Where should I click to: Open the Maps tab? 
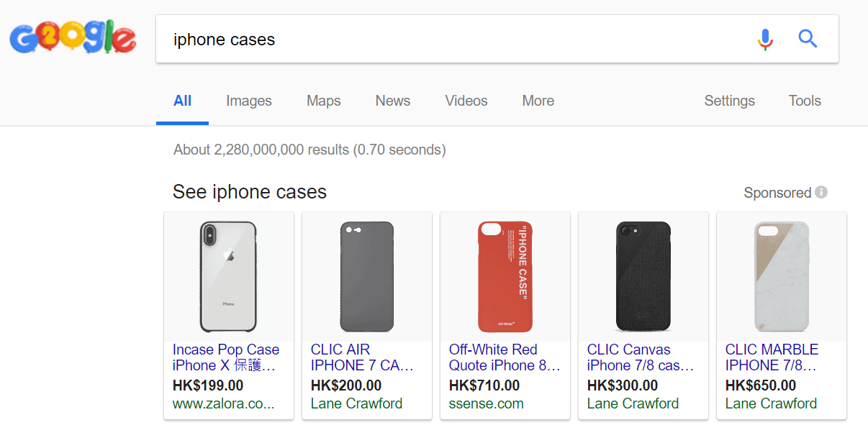pyautogui.click(x=323, y=101)
